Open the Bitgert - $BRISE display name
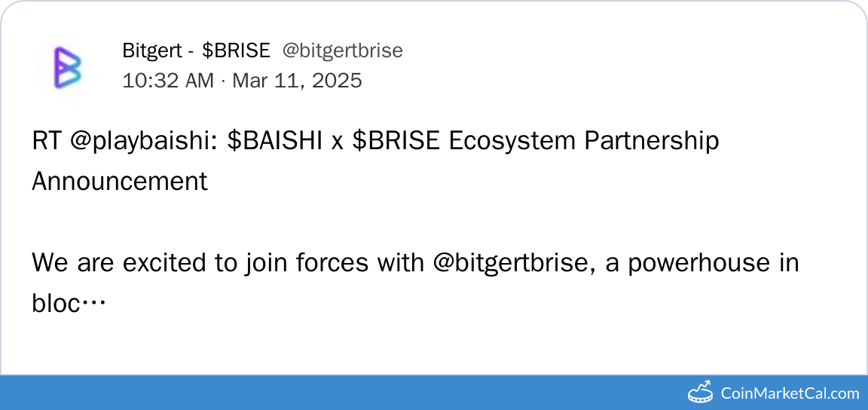 (x=196, y=50)
